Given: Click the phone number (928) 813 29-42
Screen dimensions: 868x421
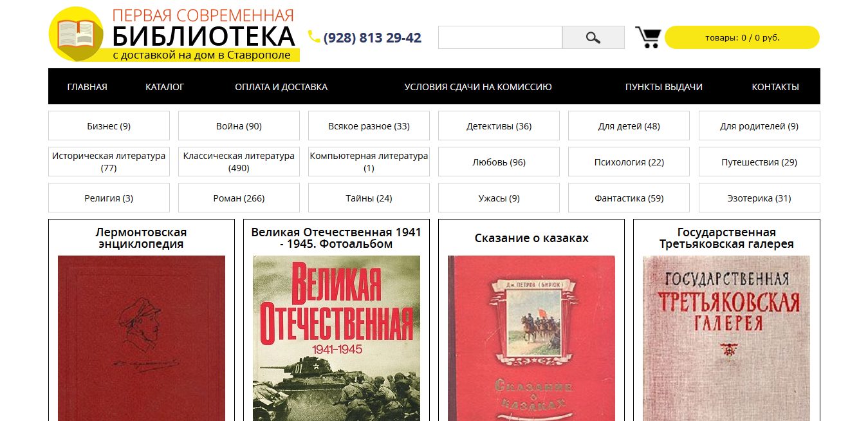Looking at the screenshot, I should coord(373,37).
